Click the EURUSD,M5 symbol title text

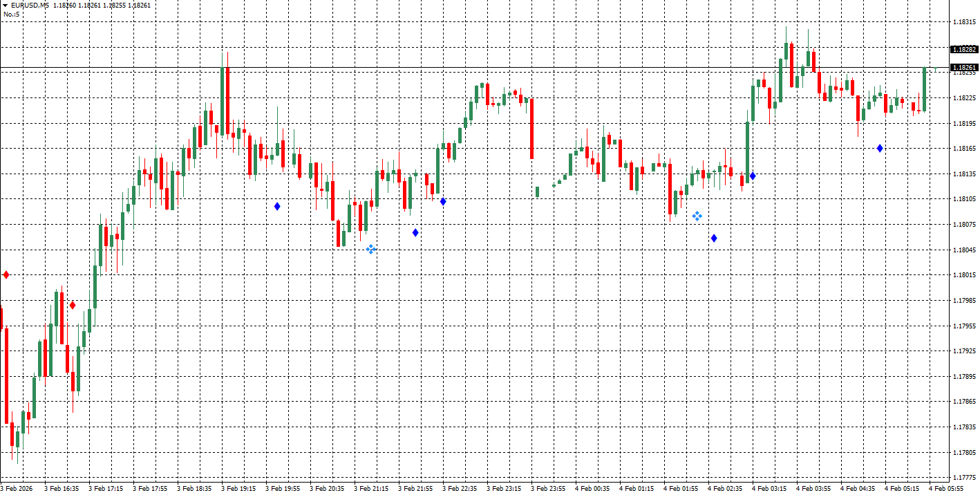(30, 6)
